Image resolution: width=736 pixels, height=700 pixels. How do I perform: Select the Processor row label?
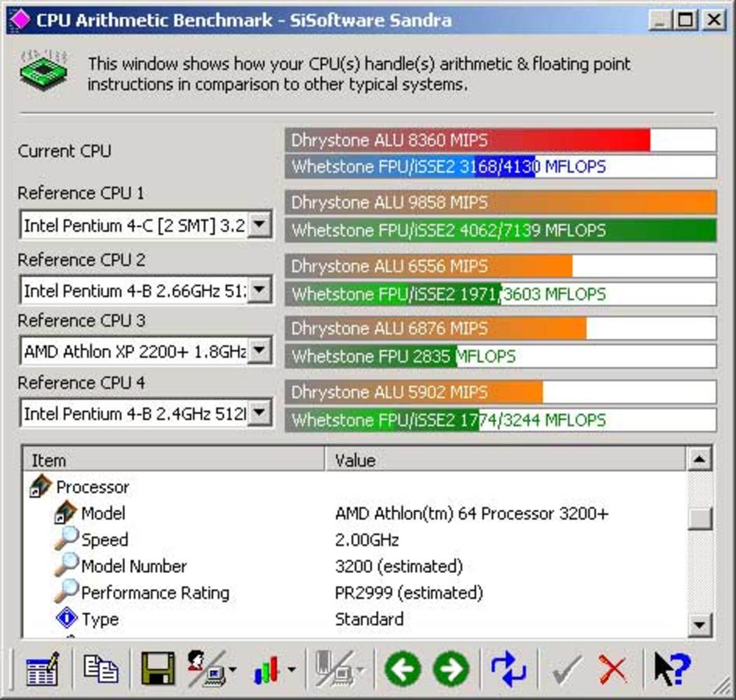pos(92,487)
